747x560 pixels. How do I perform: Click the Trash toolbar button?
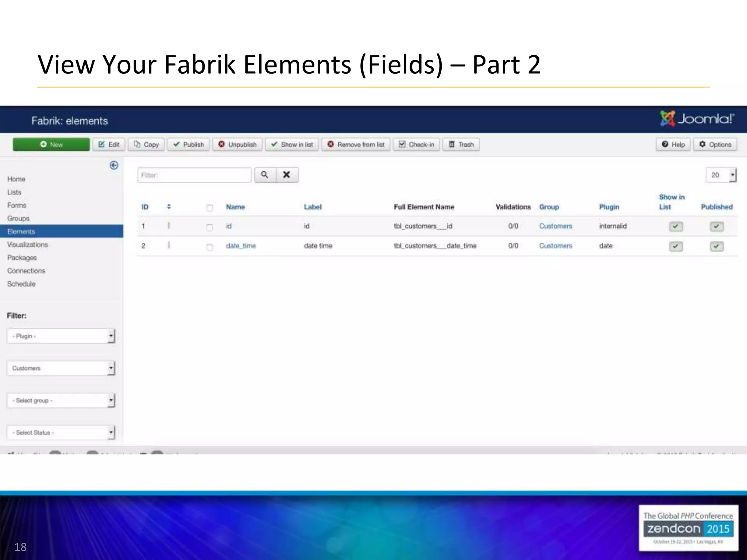coord(461,144)
